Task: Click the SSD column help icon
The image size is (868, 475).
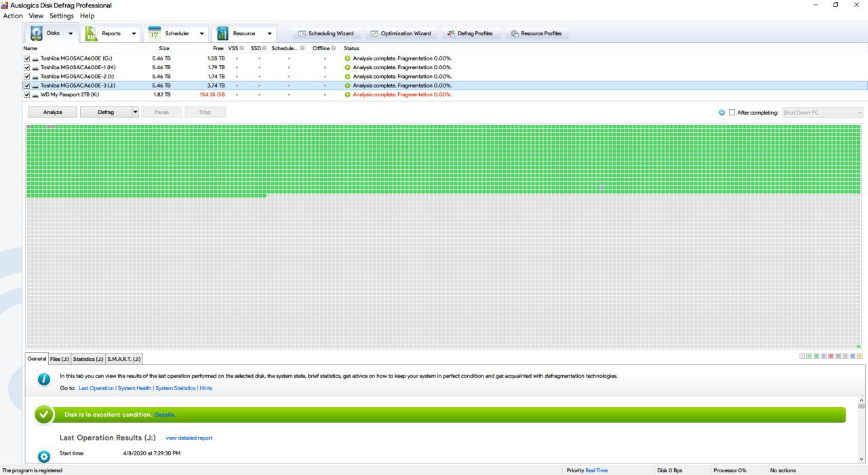Action: click(264, 48)
